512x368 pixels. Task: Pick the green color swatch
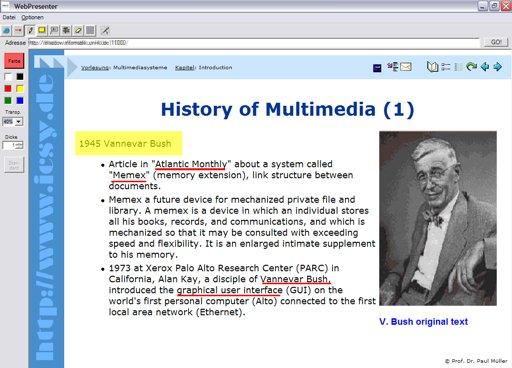pyautogui.click(x=8, y=100)
